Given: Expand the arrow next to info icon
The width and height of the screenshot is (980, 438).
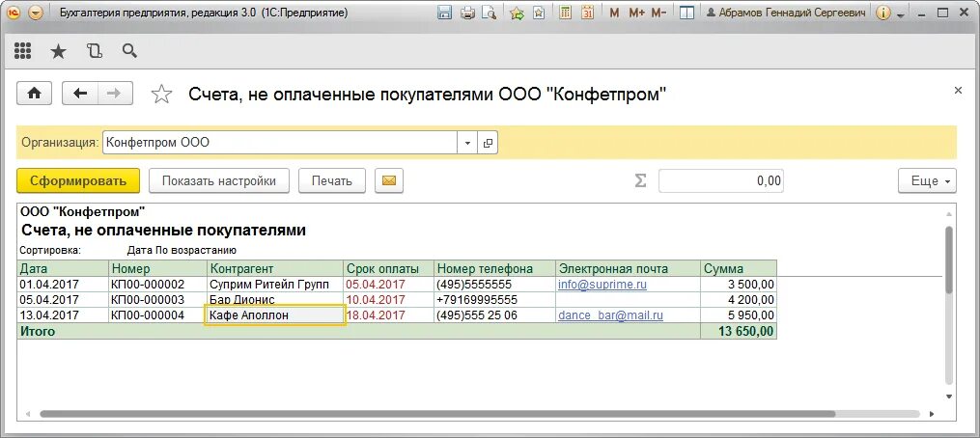Looking at the screenshot, I should tap(901, 14).
